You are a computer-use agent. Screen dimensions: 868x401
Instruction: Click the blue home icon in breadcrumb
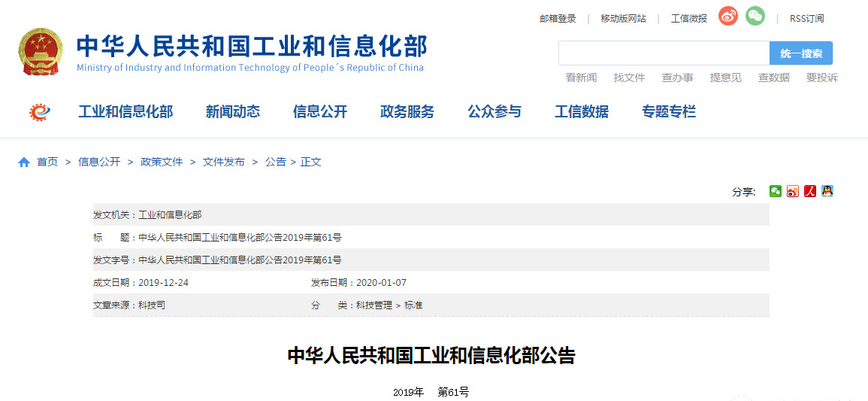[24, 162]
